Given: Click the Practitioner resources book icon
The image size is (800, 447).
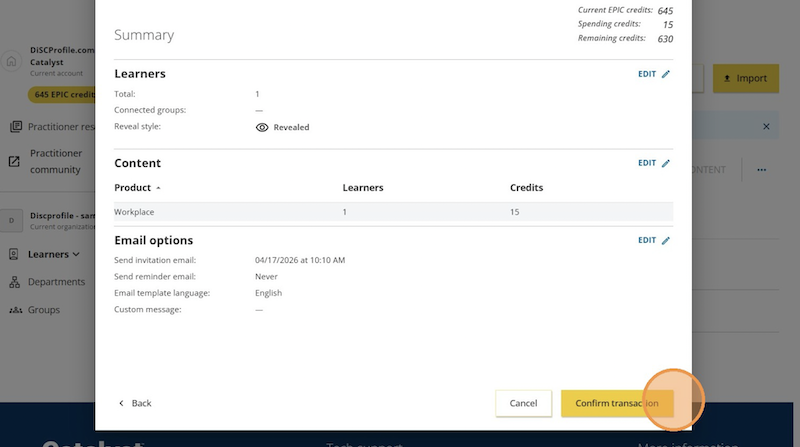Looking at the screenshot, I should point(16,127).
